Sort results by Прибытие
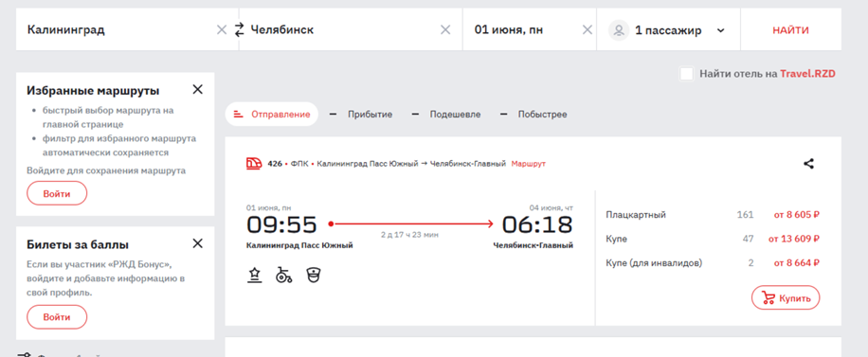Viewport: 868px width, 357px height. pos(361,115)
